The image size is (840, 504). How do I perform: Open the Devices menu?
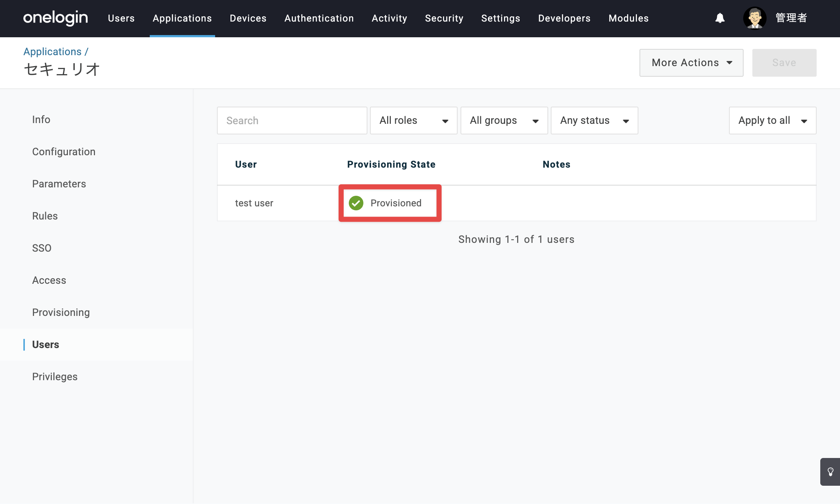(x=248, y=18)
